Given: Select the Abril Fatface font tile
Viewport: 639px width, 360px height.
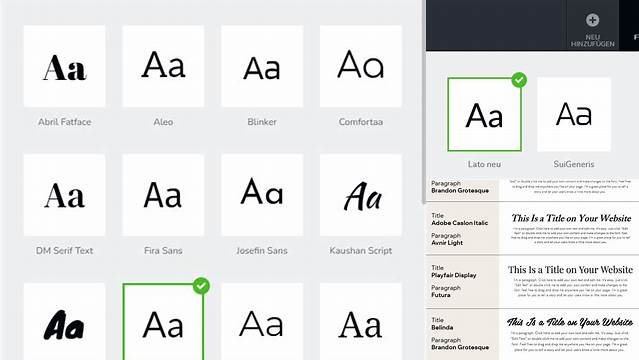Looking at the screenshot, I should pyautogui.click(x=64, y=66).
